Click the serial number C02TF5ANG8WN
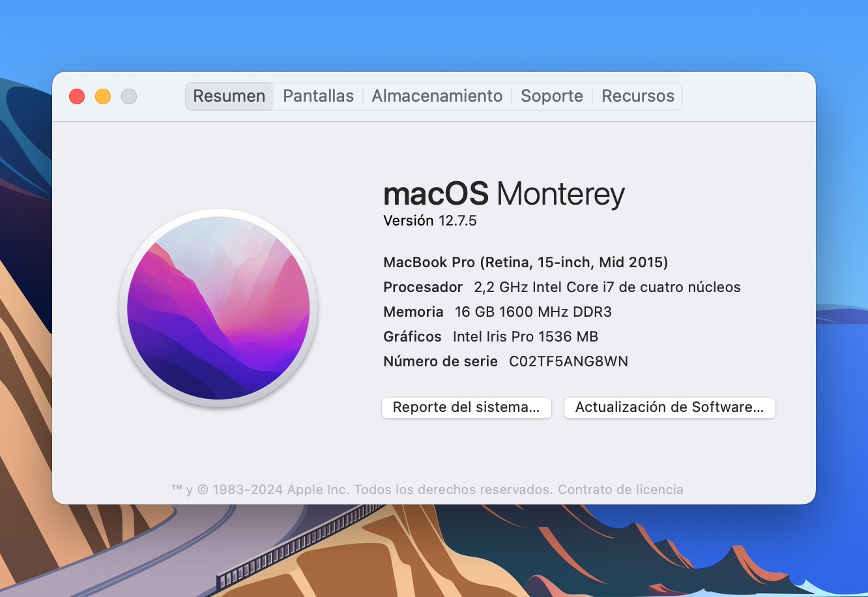The image size is (868, 597). point(568,362)
